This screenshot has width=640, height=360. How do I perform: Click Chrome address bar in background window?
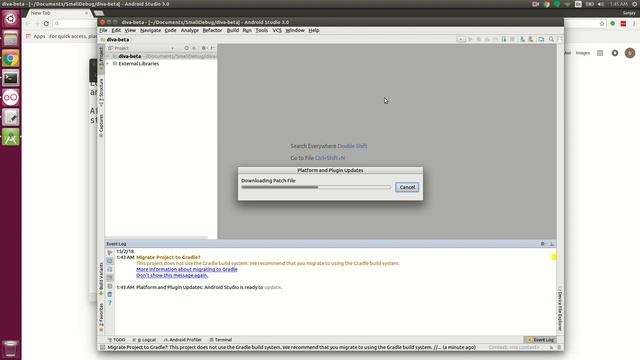75,24
